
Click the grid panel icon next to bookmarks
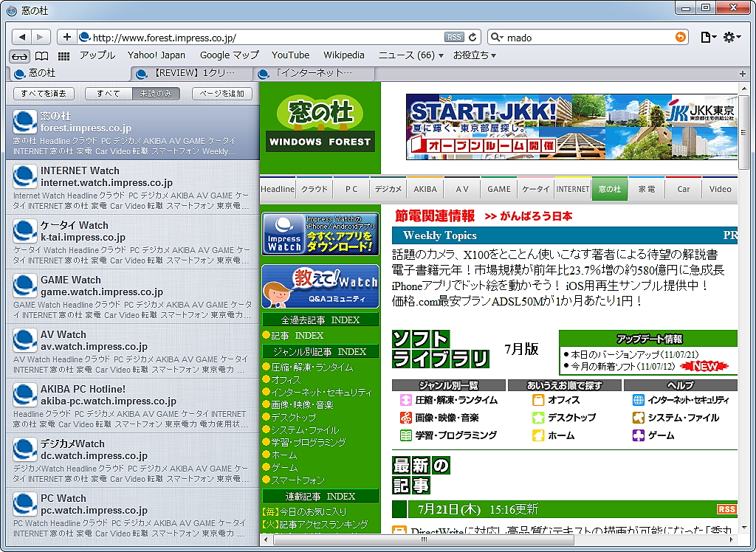tap(65, 55)
